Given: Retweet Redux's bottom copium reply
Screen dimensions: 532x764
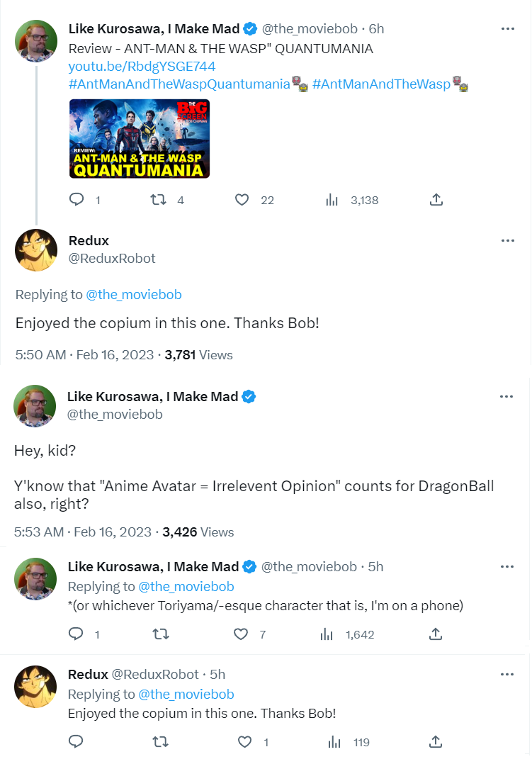Looking at the screenshot, I should pyautogui.click(x=161, y=742).
